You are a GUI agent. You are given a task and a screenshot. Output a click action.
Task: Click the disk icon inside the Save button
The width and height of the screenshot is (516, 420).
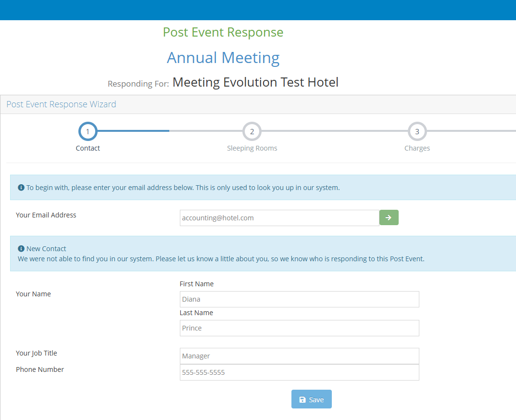[302, 399]
